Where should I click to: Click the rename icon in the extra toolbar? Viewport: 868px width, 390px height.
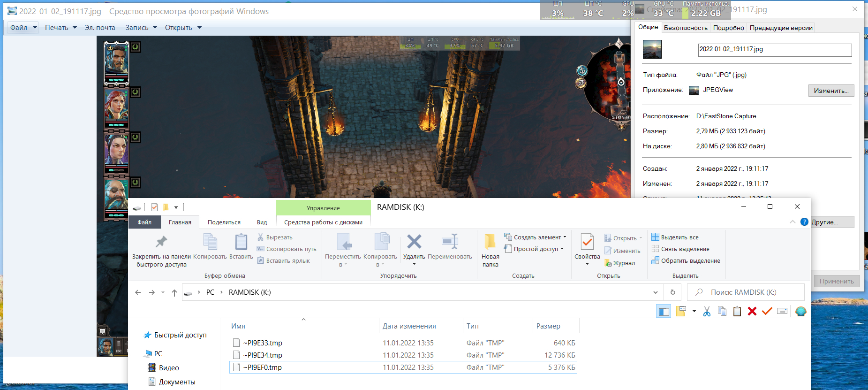782,311
